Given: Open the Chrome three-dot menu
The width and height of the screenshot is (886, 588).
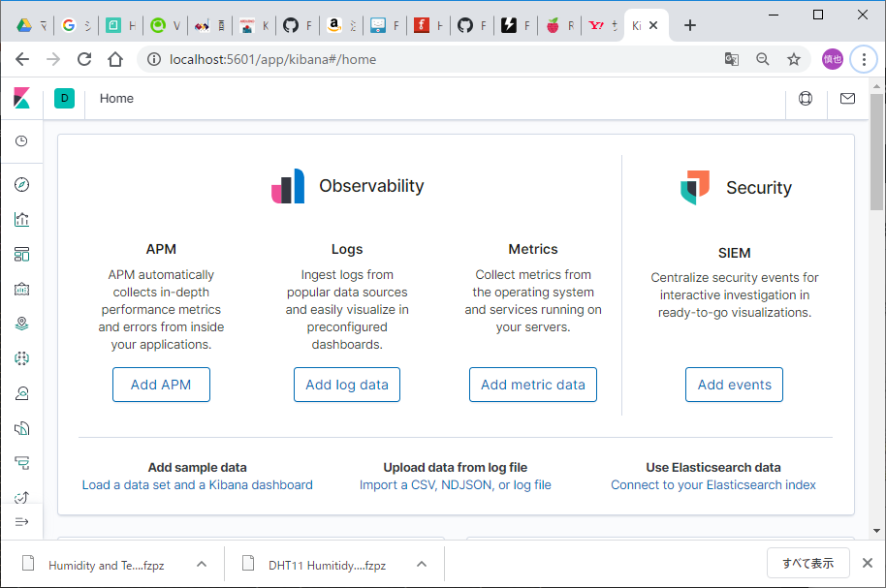Looking at the screenshot, I should point(864,59).
